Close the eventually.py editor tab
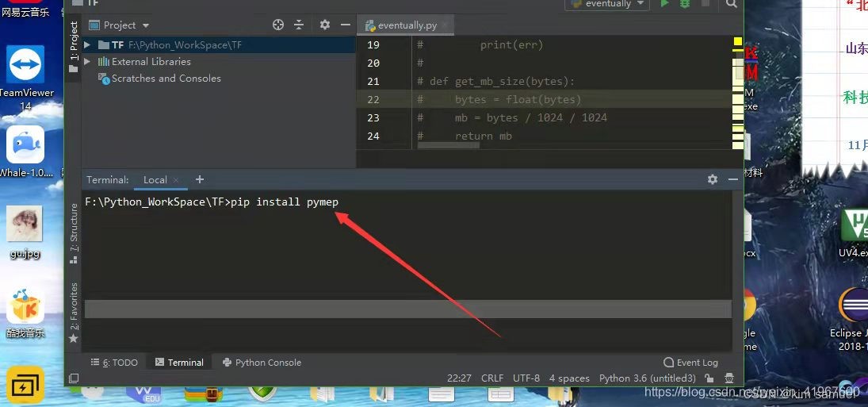868x407 pixels. pyautogui.click(x=445, y=25)
